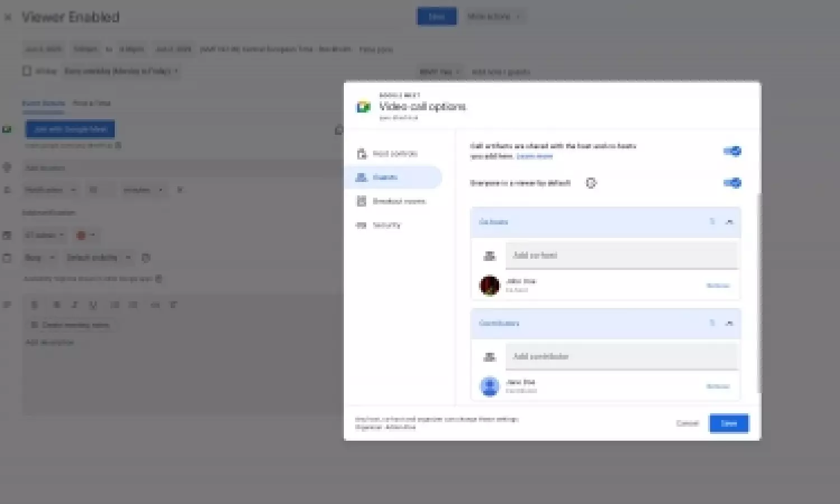
Task: Click the help icon beside Default visibility
Action: (146, 258)
